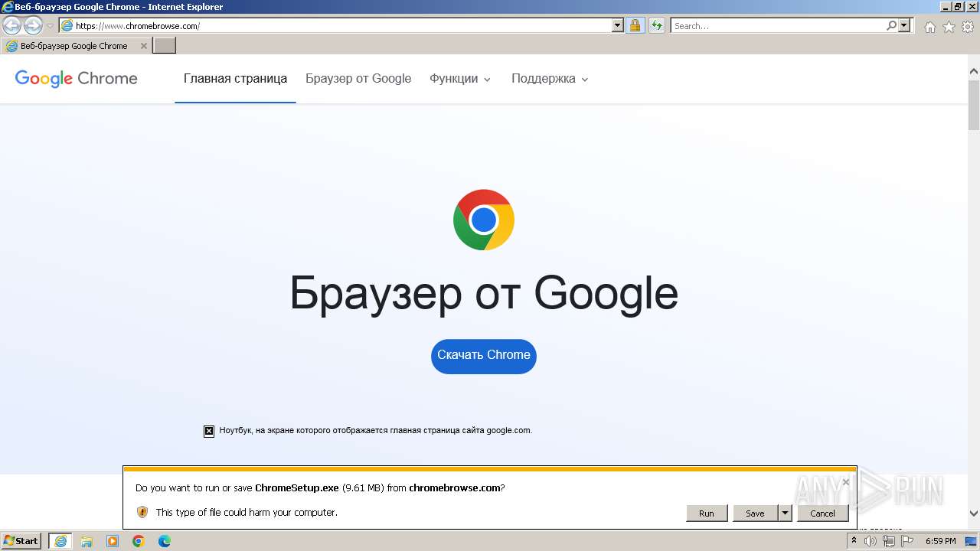Open Браузер от Google menu item

[358, 78]
